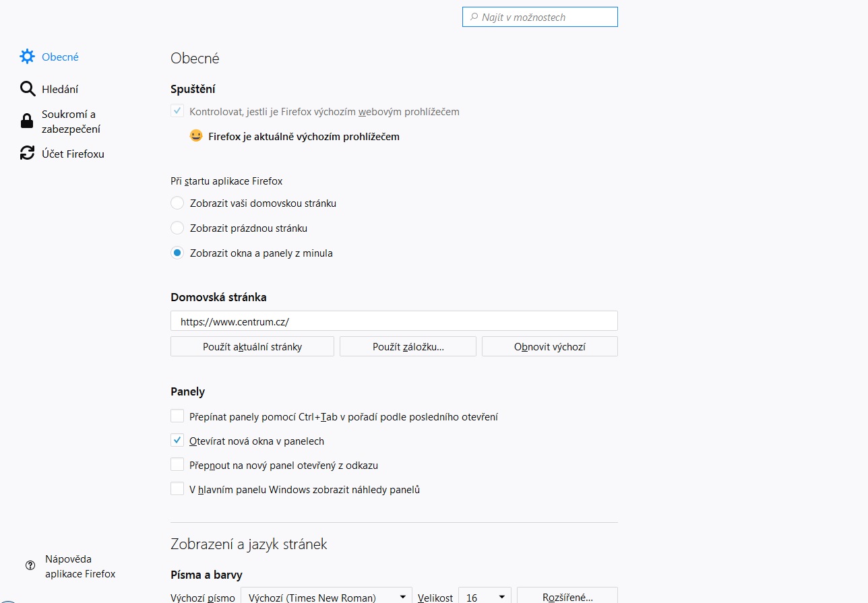Open the Výchozí písmo font dropdown
Viewport: 868px width, 603px height.
[328, 597]
